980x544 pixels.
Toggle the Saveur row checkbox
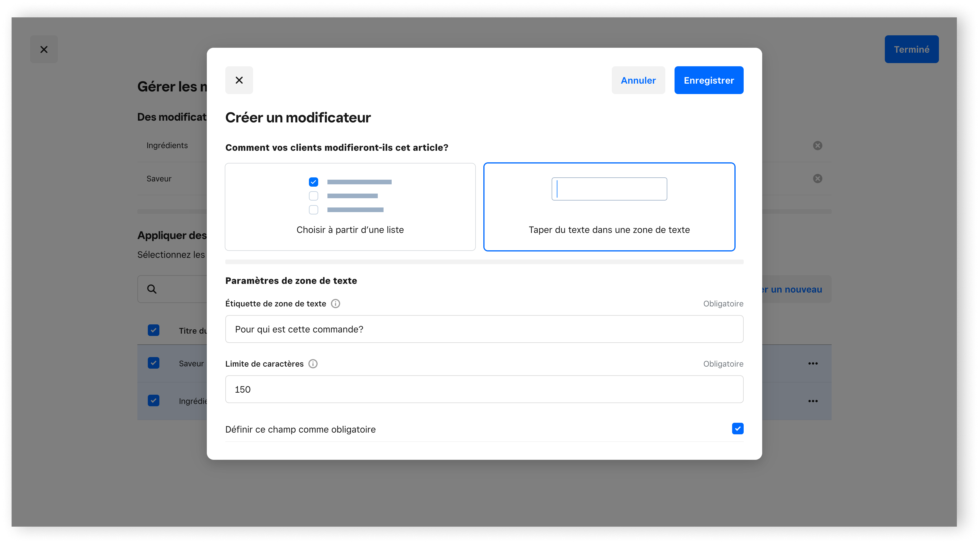(x=154, y=363)
